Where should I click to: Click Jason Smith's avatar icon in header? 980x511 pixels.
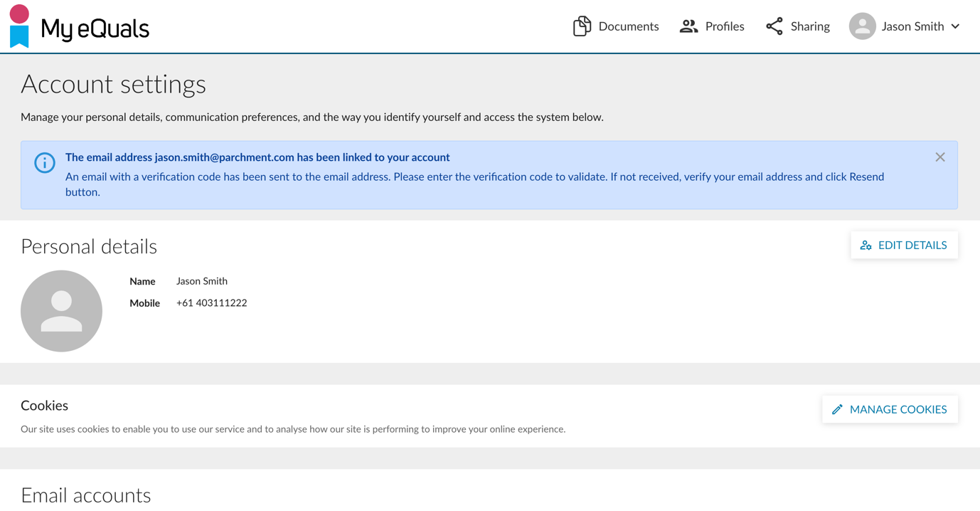click(862, 26)
